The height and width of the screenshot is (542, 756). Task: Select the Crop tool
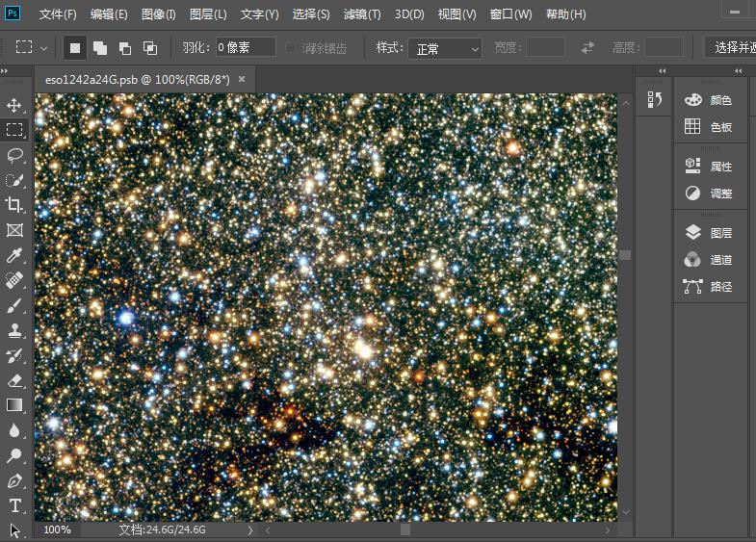pos(14,205)
